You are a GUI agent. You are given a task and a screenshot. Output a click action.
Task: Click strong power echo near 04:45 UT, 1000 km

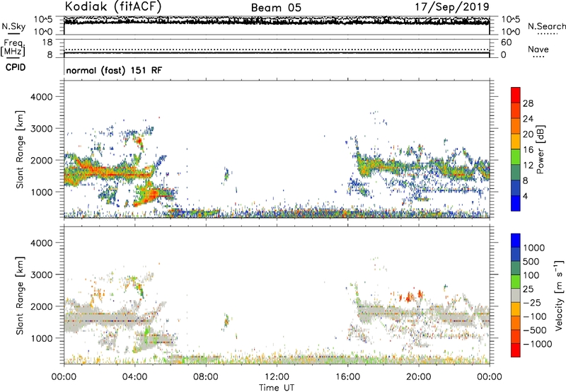click(x=151, y=195)
